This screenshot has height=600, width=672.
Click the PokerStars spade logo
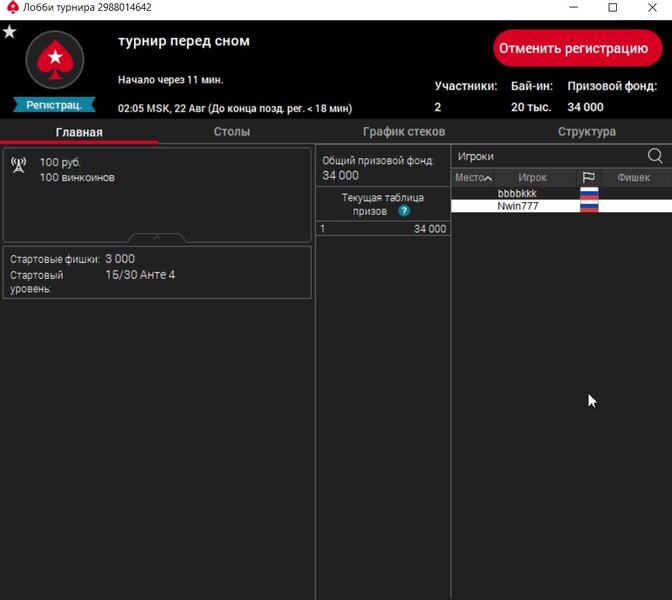click(x=54, y=62)
